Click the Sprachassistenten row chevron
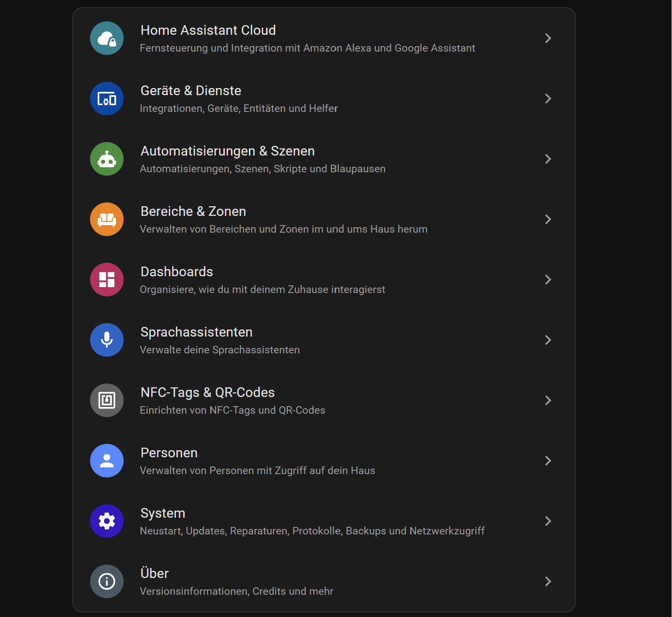Image resolution: width=672 pixels, height=617 pixels. [x=548, y=340]
